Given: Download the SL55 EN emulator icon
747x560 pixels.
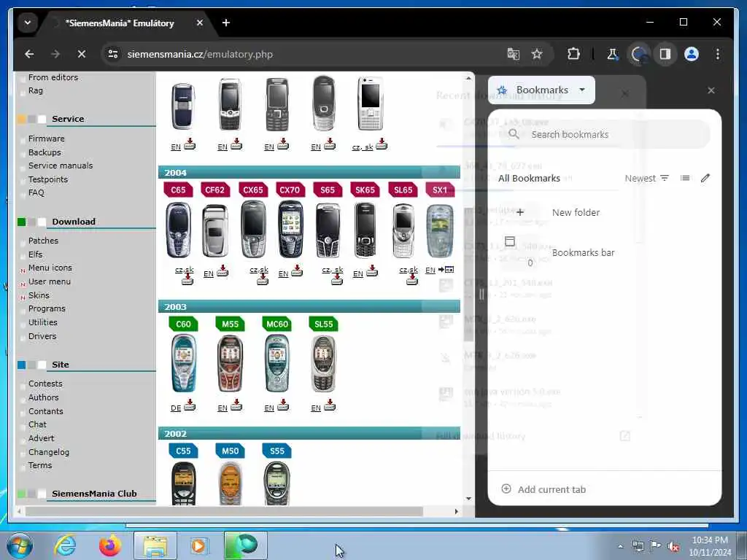Looking at the screenshot, I should 330,405.
